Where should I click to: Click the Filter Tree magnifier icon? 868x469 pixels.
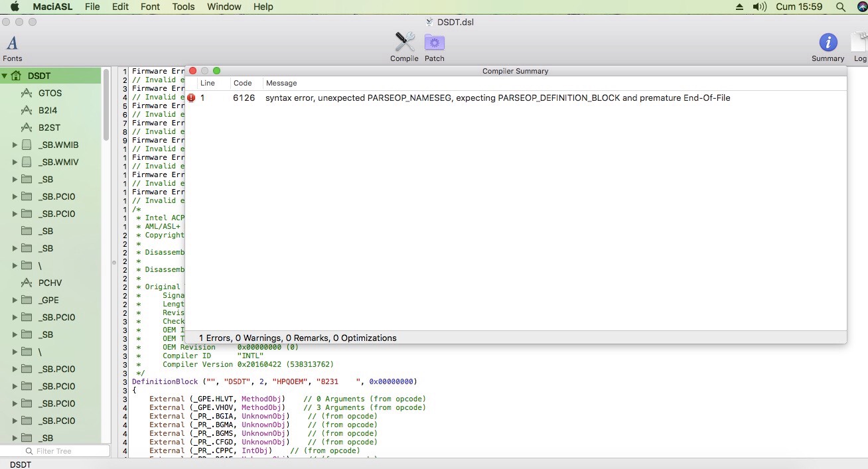pos(28,451)
